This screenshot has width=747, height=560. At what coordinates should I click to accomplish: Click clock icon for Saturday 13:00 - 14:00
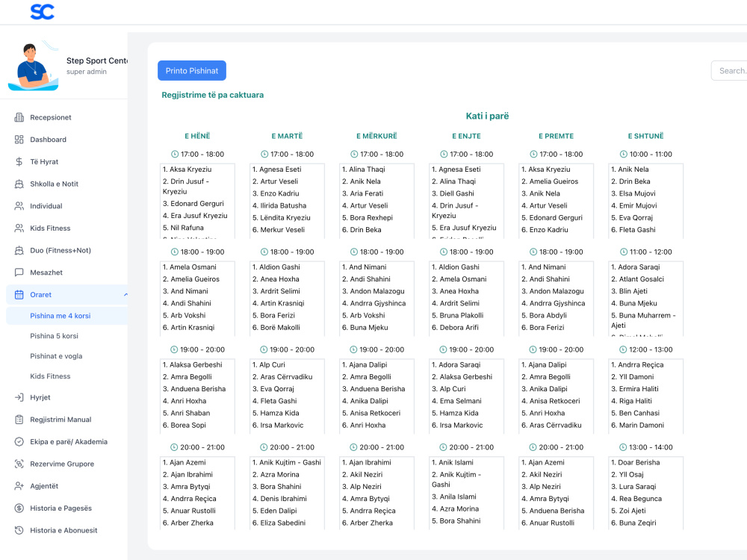623,447
